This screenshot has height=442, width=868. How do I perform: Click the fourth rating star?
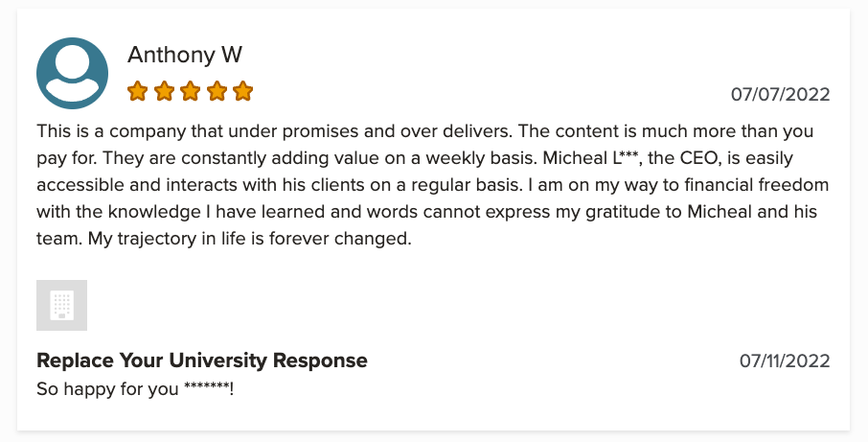[x=217, y=91]
